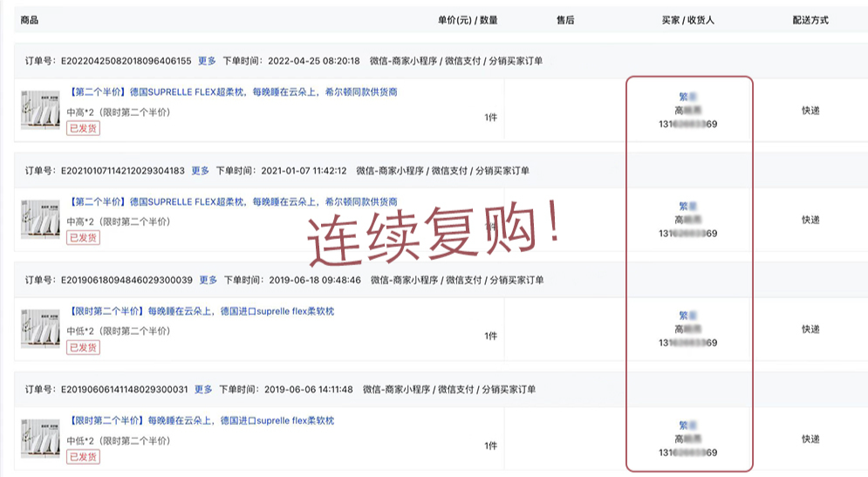Screen dimensions: 868x477
Task: Click 已发货 status tag in the 2022-04-25 order
Action: (x=83, y=128)
